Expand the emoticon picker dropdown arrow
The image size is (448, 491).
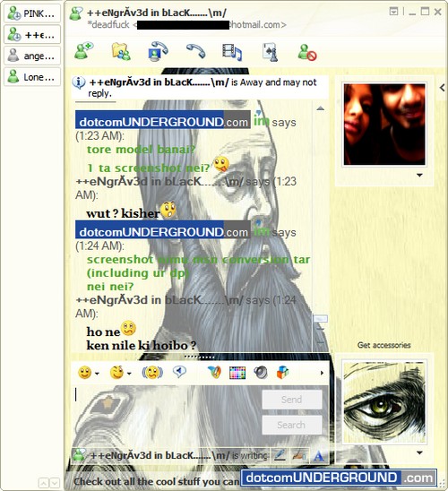[x=97, y=374]
